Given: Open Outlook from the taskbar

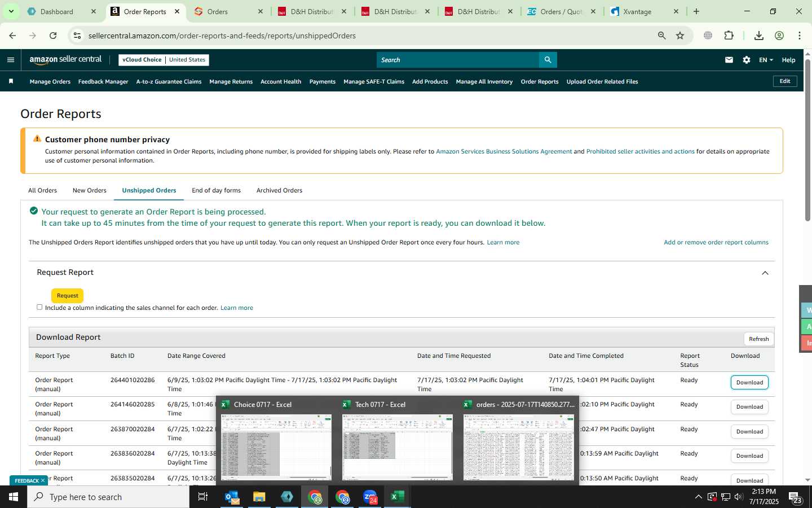Looking at the screenshot, I should point(232,497).
